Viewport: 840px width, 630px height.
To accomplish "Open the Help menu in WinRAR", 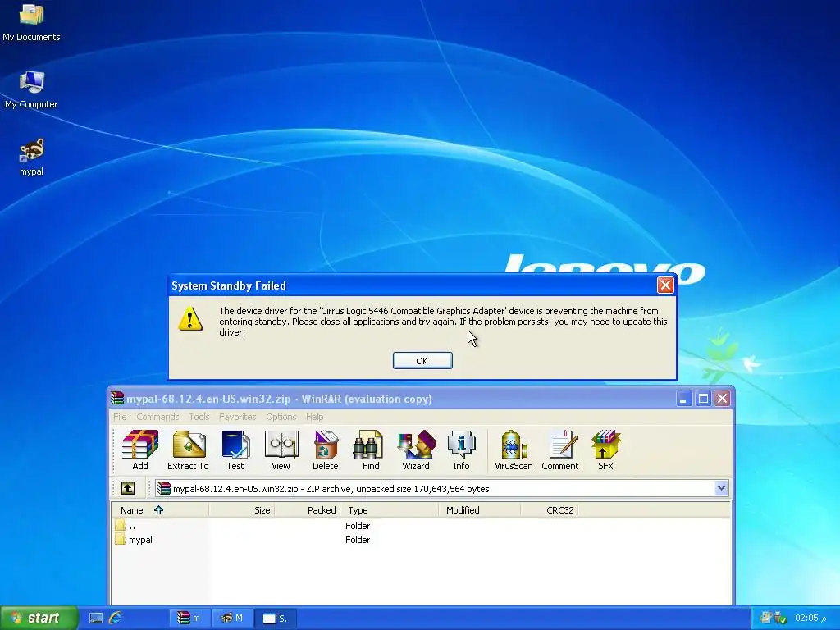I will 314,417.
